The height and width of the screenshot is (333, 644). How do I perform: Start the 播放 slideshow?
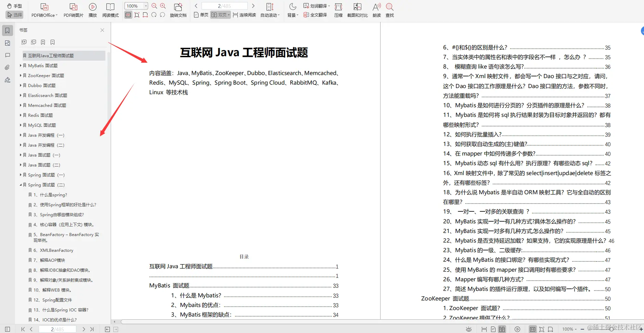[x=92, y=10]
